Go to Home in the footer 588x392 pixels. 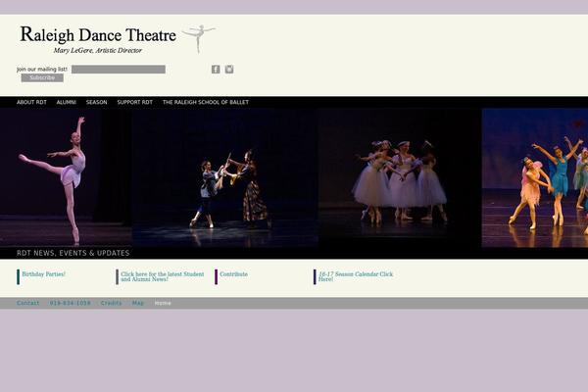163,303
